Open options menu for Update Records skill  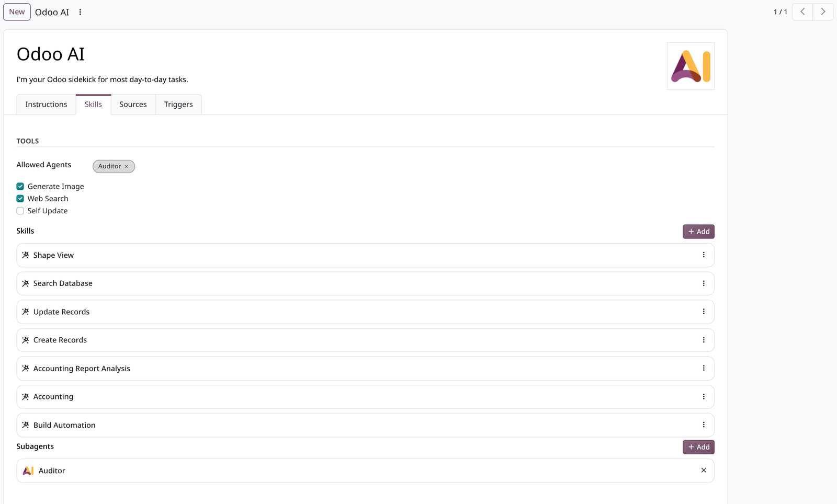704,312
